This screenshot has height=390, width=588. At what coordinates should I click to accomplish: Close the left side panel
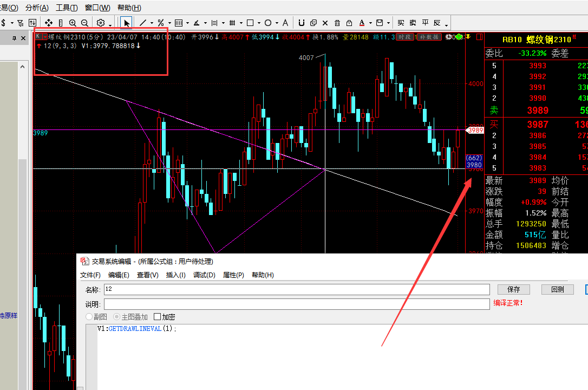[23, 38]
